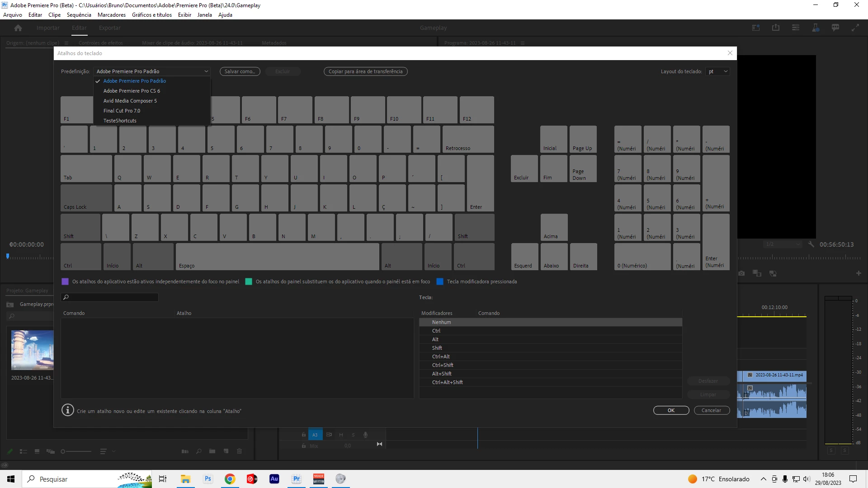Open the Sequência menu

point(79,15)
